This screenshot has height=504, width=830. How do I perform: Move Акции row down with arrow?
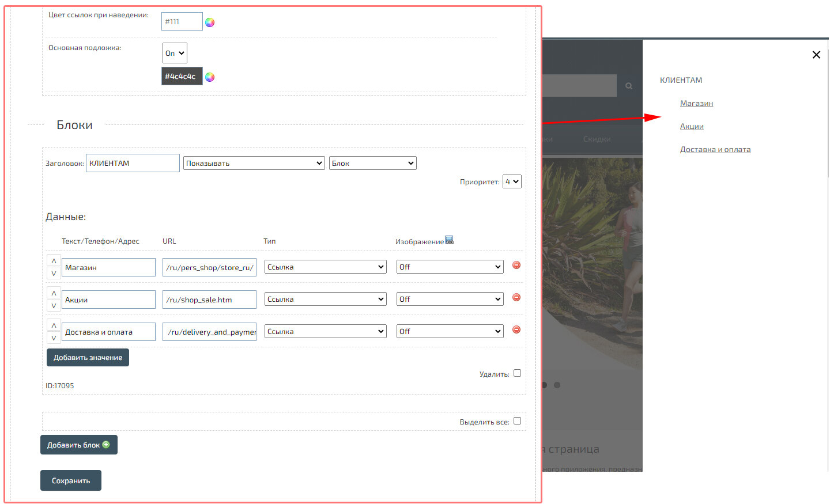(x=54, y=306)
